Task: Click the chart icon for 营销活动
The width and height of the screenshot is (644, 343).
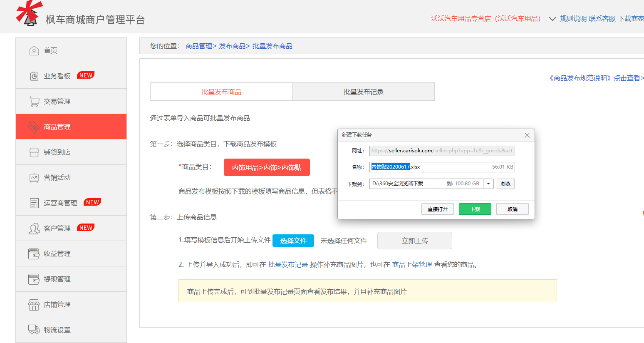Action: [x=34, y=178]
